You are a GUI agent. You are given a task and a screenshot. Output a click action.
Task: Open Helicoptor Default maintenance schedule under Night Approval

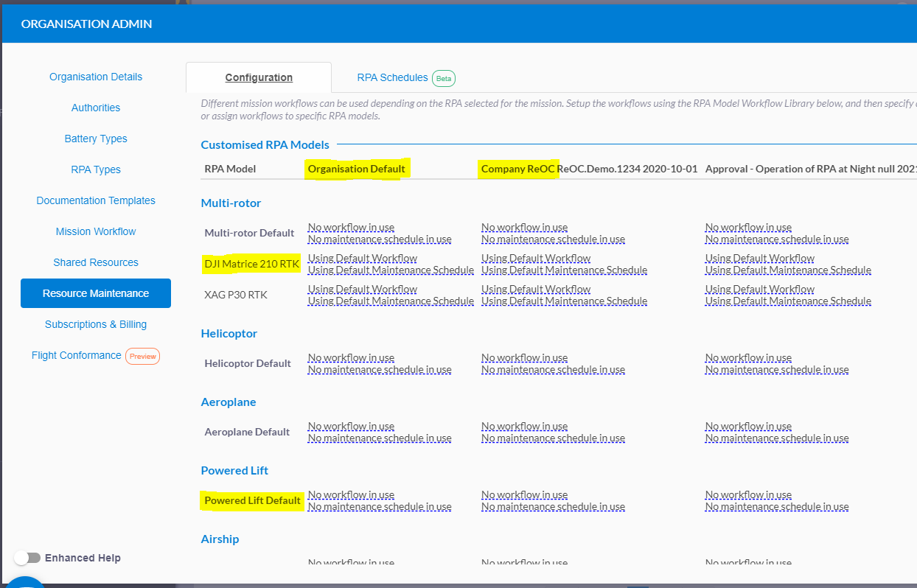pyautogui.click(x=777, y=369)
